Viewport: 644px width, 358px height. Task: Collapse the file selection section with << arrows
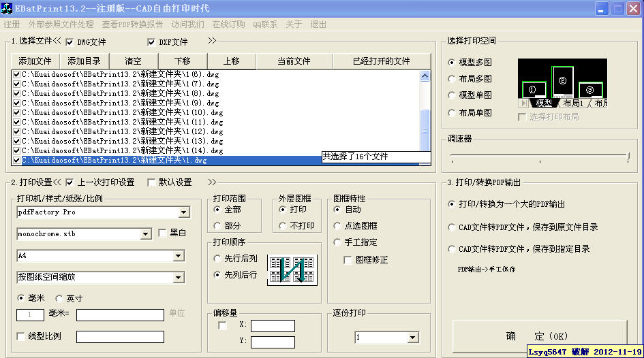57,41
